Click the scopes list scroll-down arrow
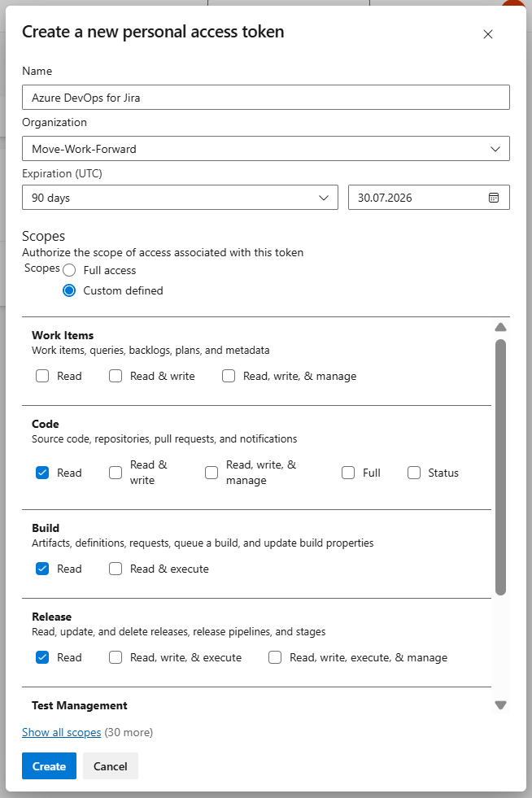The height and width of the screenshot is (798, 532). click(500, 705)
